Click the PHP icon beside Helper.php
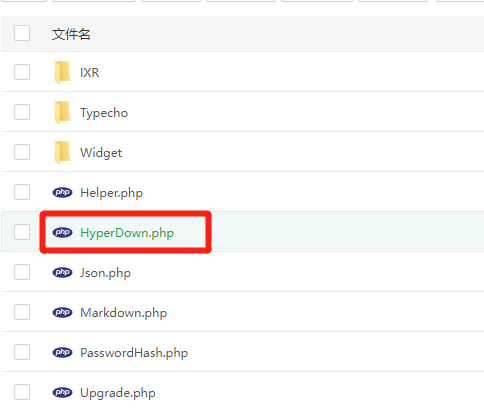 coord(62,192)
